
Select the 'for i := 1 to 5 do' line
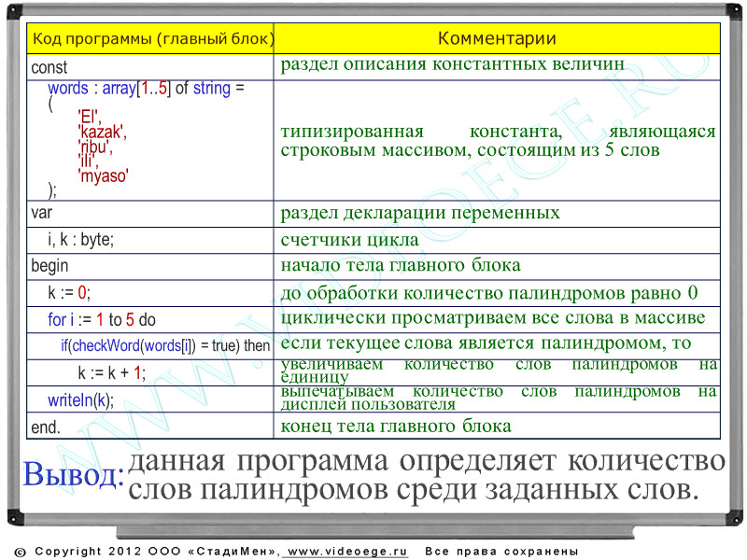(102, 319)
